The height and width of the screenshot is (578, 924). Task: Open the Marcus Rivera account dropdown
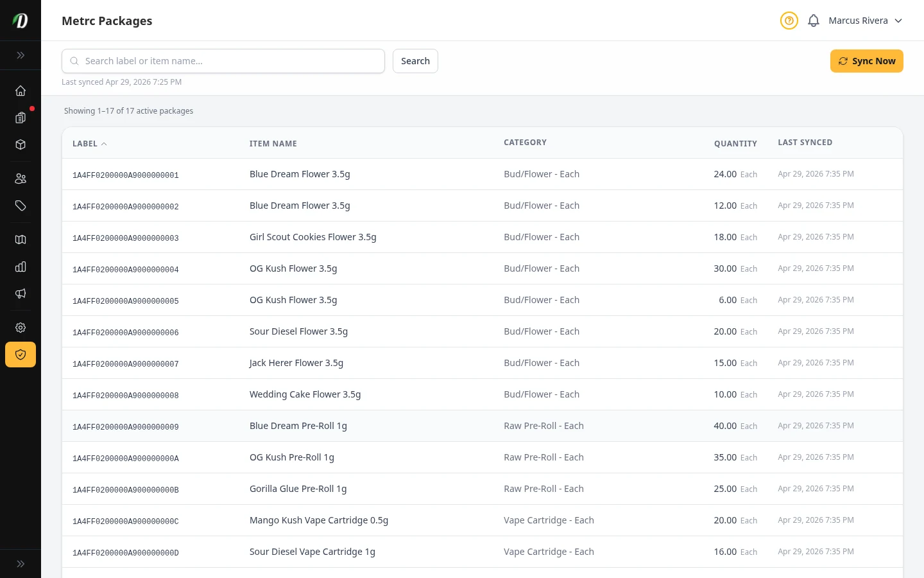(x=866, y=20)
